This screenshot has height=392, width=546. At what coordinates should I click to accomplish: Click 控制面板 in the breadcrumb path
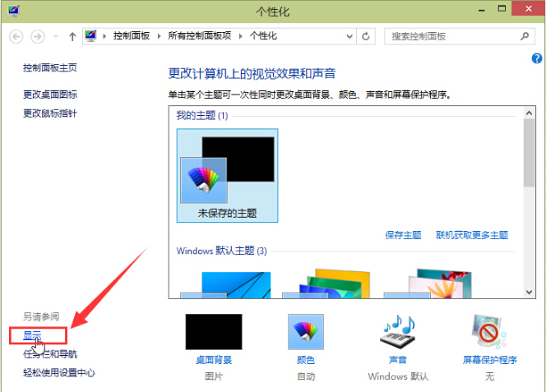coord(132,36)
